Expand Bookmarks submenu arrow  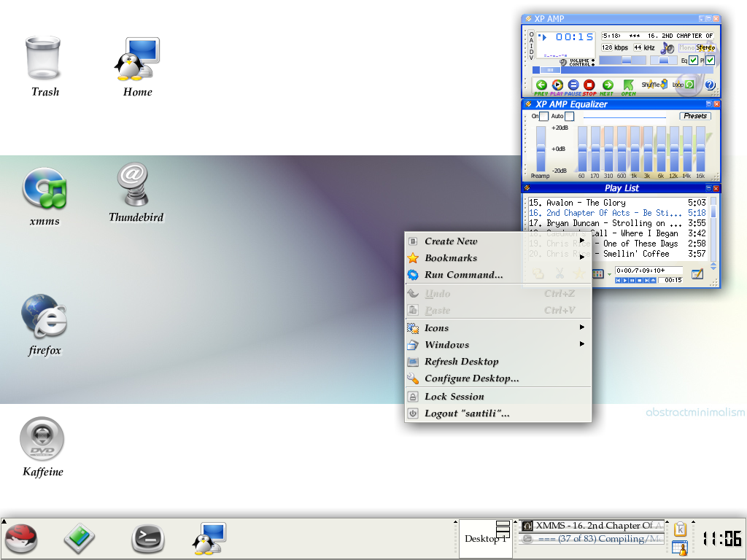point(581,257)
